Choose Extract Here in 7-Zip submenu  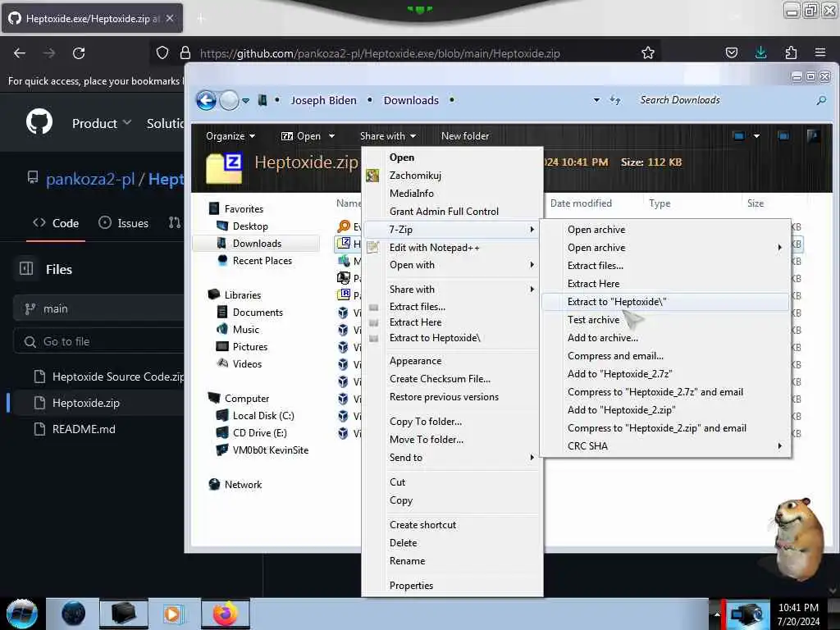(x=665, y=283)
